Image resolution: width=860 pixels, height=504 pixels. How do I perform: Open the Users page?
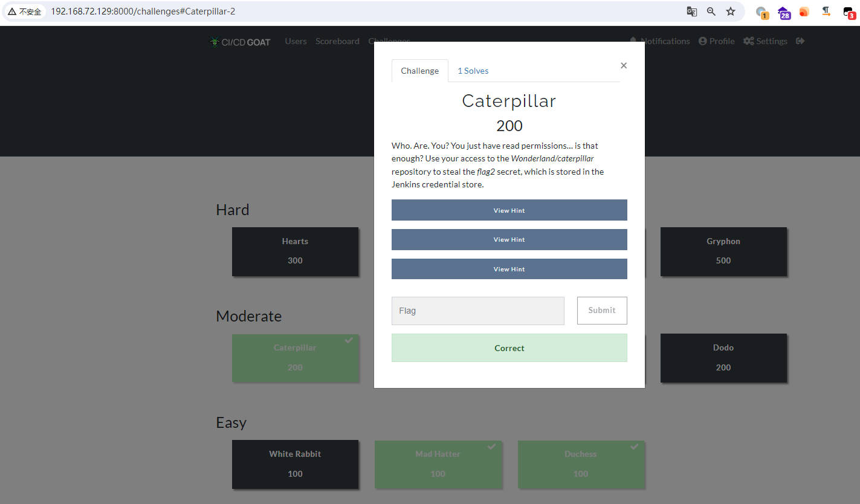pyautogui.click(x=296, y=41)
